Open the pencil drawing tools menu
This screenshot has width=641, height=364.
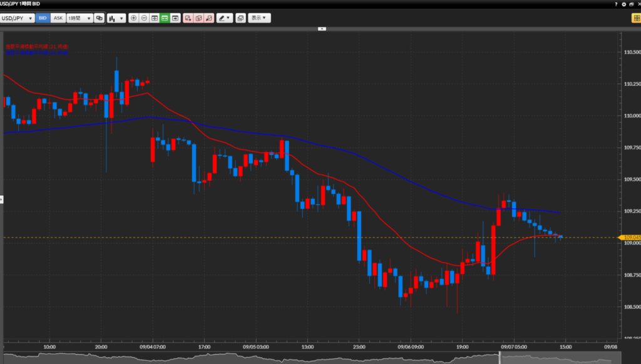pyautogui.click(x=224, y=18)
